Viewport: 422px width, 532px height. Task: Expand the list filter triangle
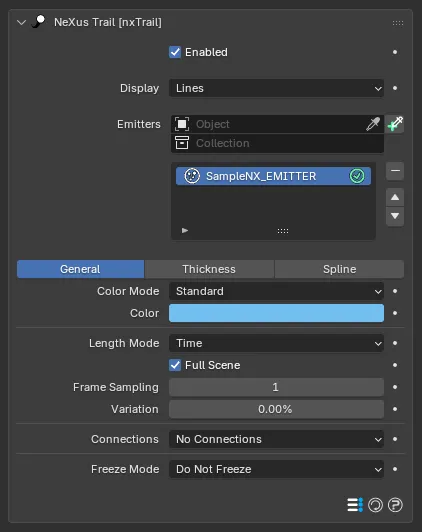click(x=185, y=231)
